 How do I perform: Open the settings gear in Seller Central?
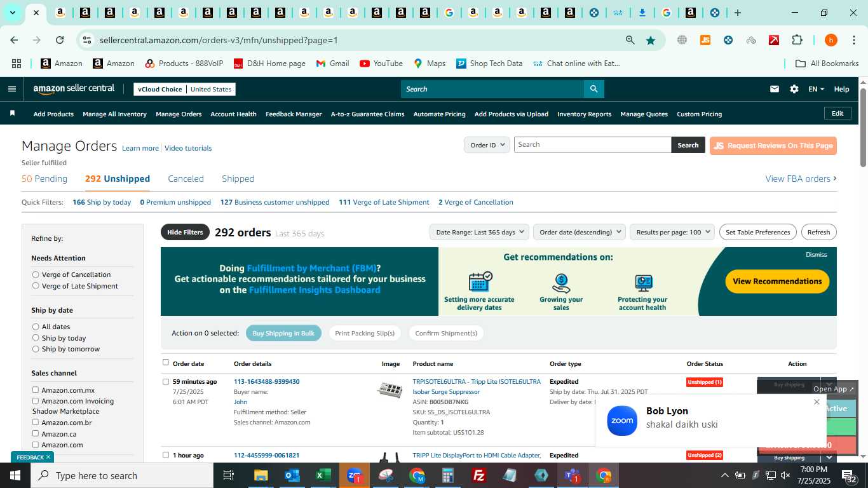click(x=794, y=89)
